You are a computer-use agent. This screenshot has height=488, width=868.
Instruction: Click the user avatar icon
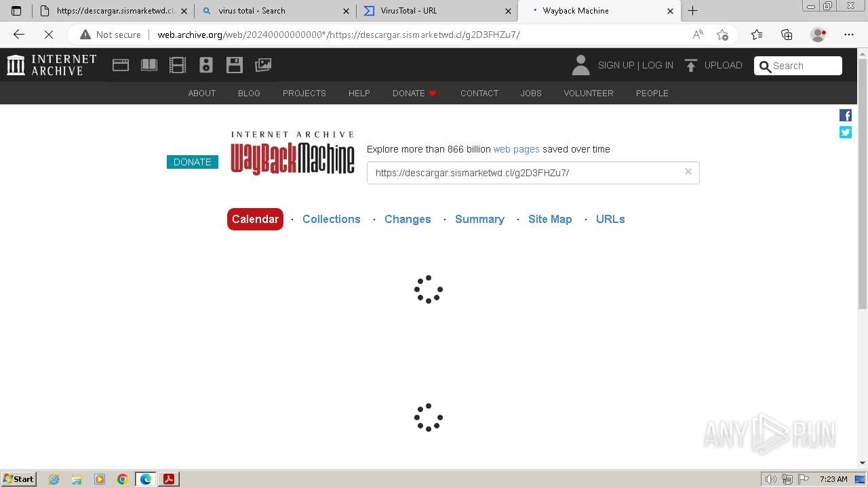pos(580,65)
